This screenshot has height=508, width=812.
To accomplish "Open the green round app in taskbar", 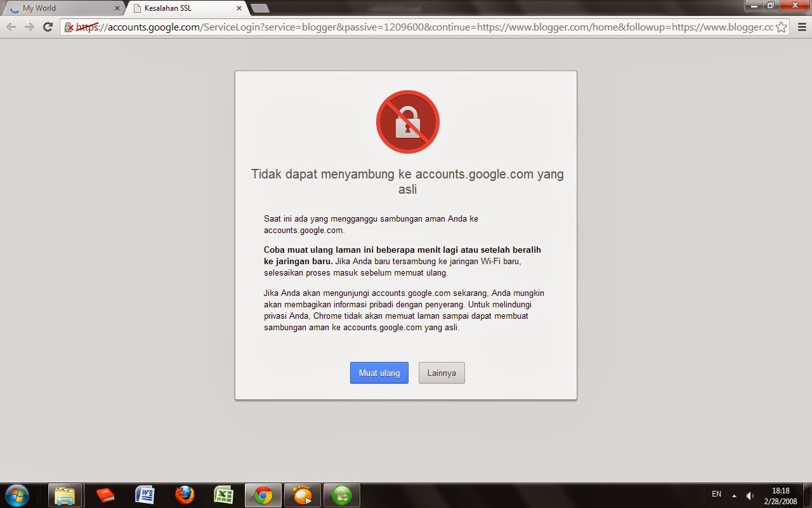I will (x=342, y=495).
